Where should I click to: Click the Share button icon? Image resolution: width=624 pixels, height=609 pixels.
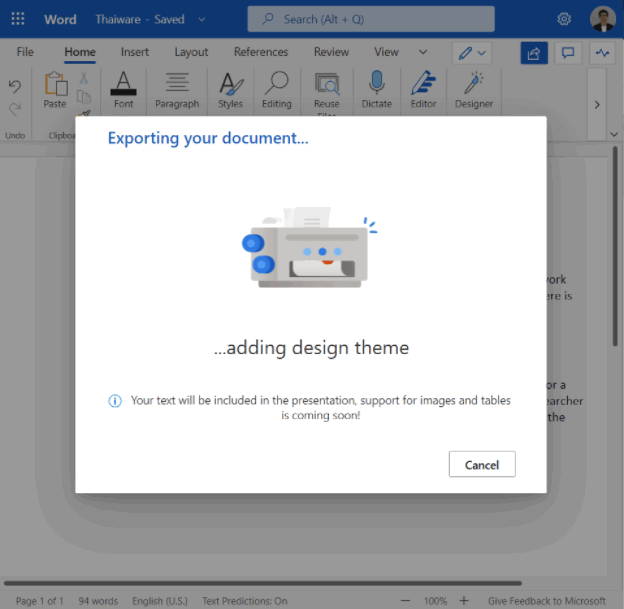click(534, 53)
